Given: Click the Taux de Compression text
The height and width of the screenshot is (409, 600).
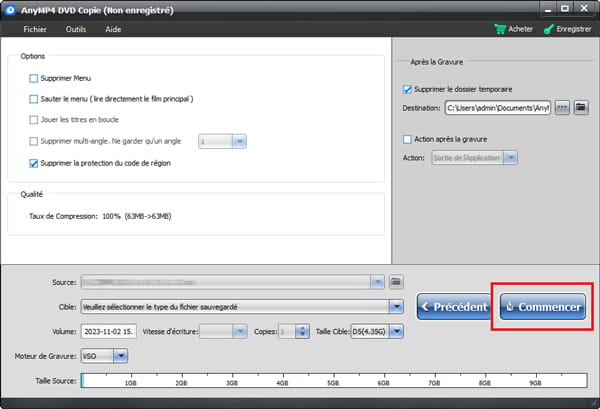Looking at the screenshot, I should coord(100,216).
